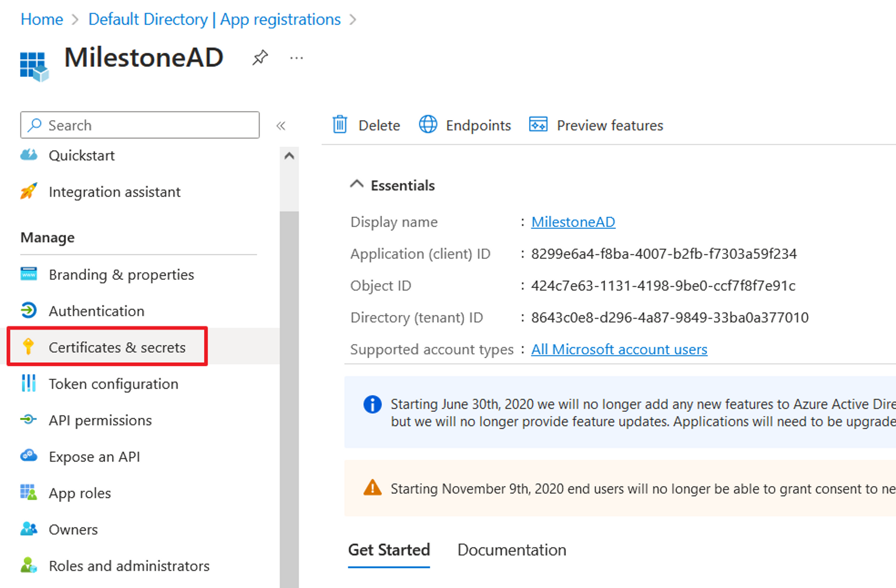Open the Authentication section icon
The width and height of the screenshot is (896, 588).
click(x=28, y=311)
